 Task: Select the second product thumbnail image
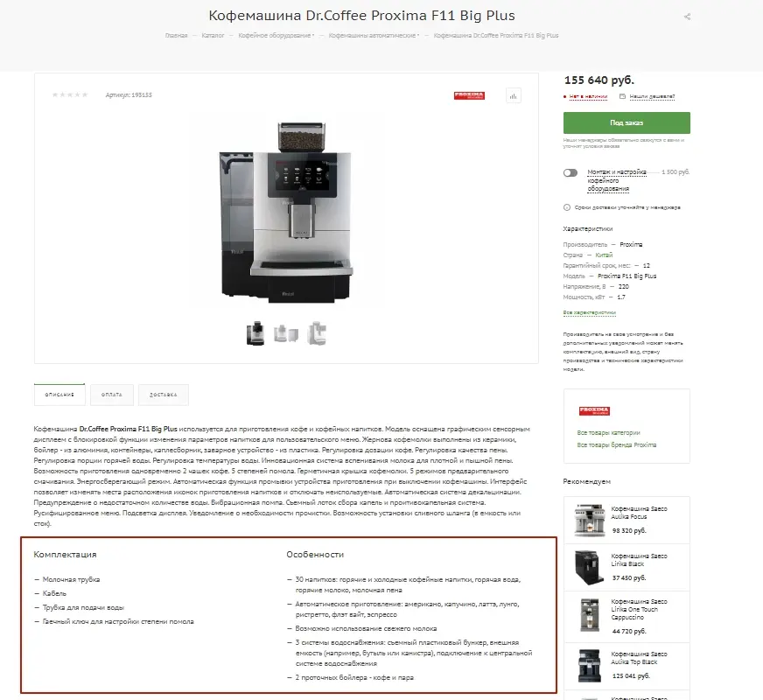[285, 333]
